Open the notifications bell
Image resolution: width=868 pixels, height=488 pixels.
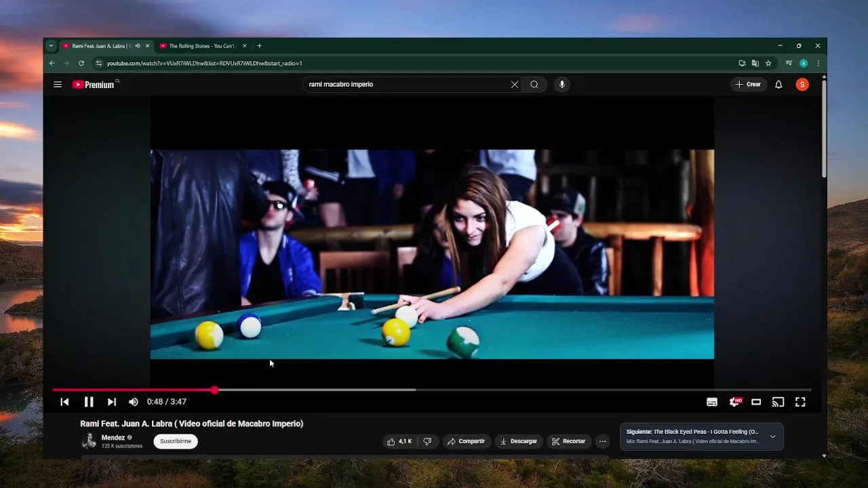pos(778,85)
